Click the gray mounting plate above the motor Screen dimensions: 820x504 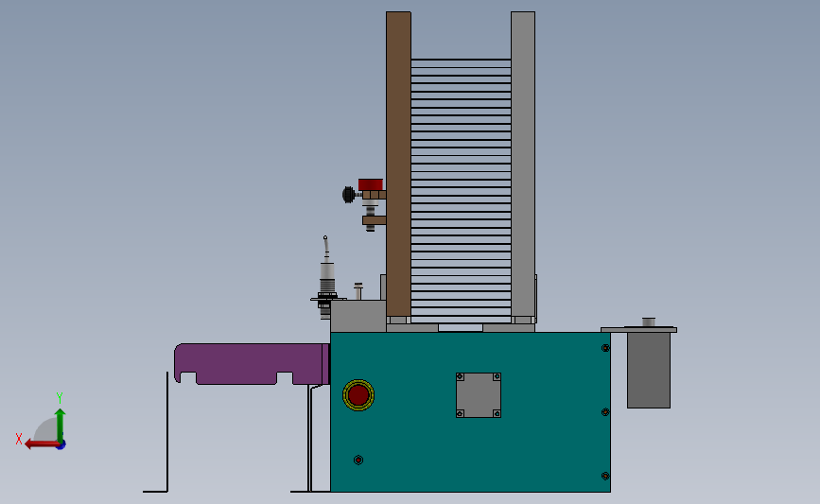click(x=638, y=330)
